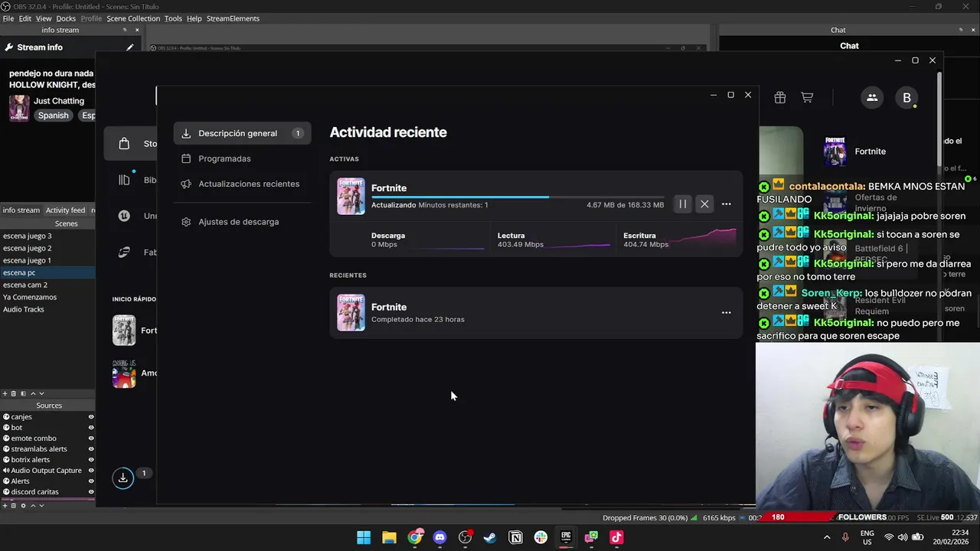Viewport: 980px width, 551px height.
Task: Open options menu for completed Fortnite entry
Action: pos(726,312)
